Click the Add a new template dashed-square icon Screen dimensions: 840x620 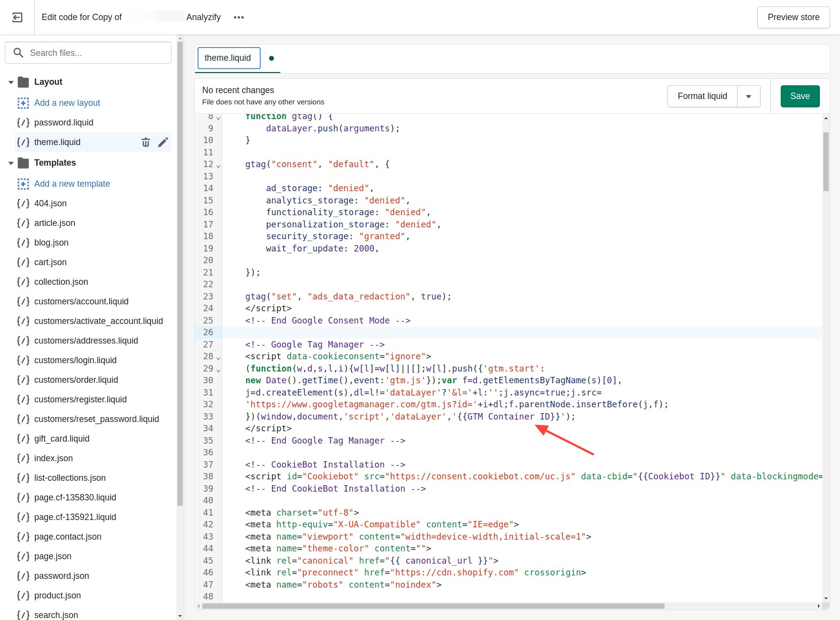pos(23,184)
